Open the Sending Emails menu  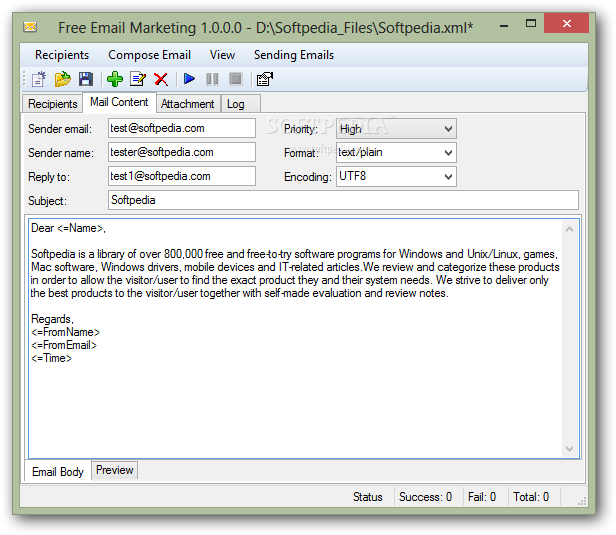294,55
